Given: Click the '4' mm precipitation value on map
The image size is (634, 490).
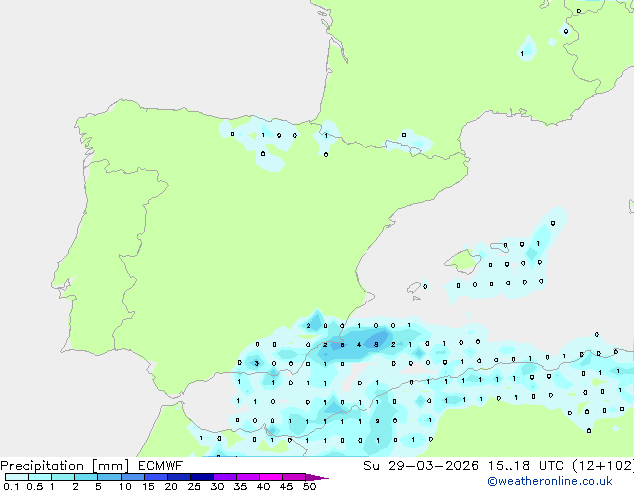Looking at the screenshot, I should 359,345.
